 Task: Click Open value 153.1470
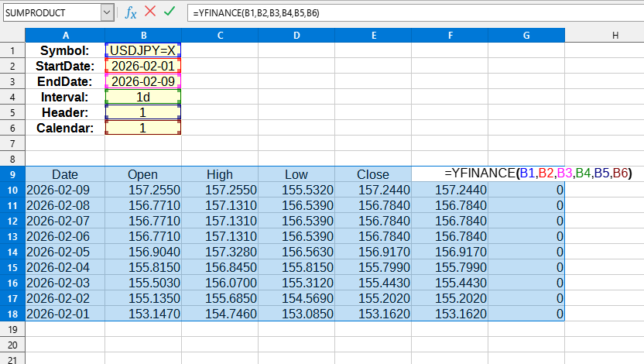(143, 314)
